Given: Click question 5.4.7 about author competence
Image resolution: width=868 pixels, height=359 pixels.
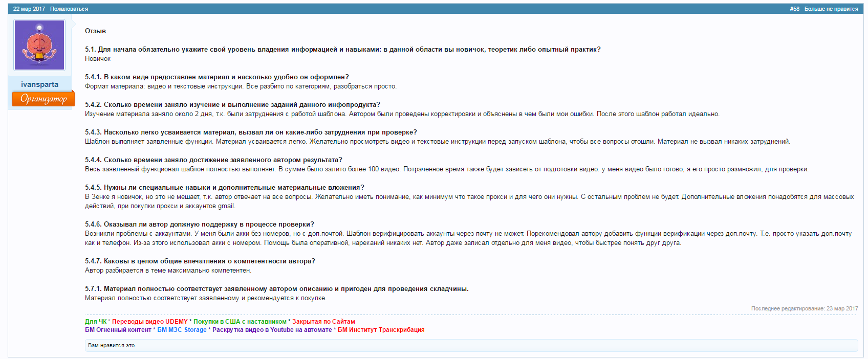Looking at the screenshot, I should point(200,261).
